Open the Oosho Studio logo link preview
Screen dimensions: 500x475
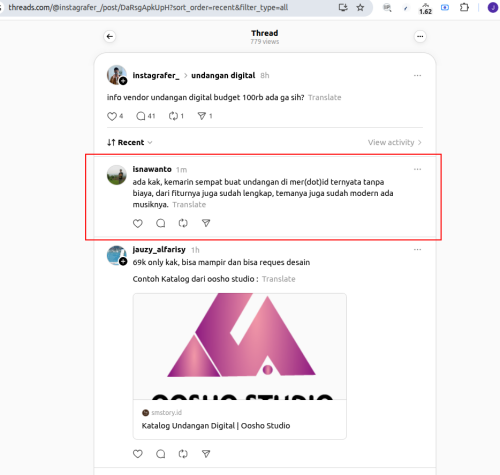click(240, 346)
